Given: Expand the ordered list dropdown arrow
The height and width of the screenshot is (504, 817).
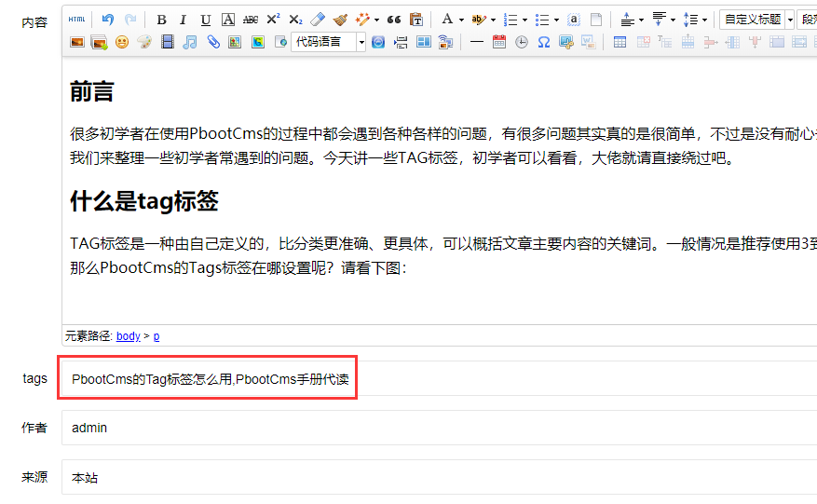Looking at the screenshot, I should pyautogui.click(x=524, y=20).
